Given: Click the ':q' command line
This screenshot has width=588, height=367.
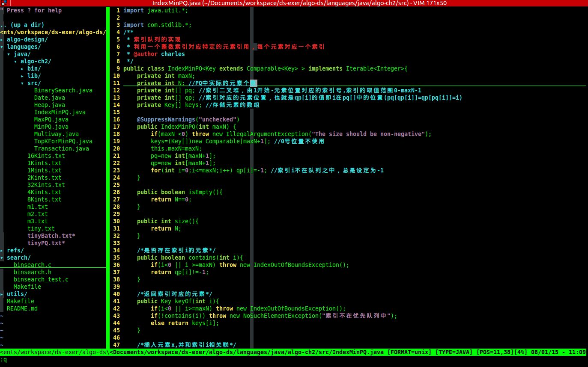Looking at the screenshot, I should 3,360.
